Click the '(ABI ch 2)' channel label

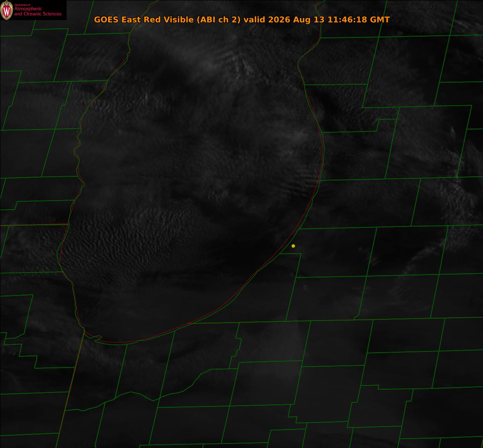[x=219, y=20]
